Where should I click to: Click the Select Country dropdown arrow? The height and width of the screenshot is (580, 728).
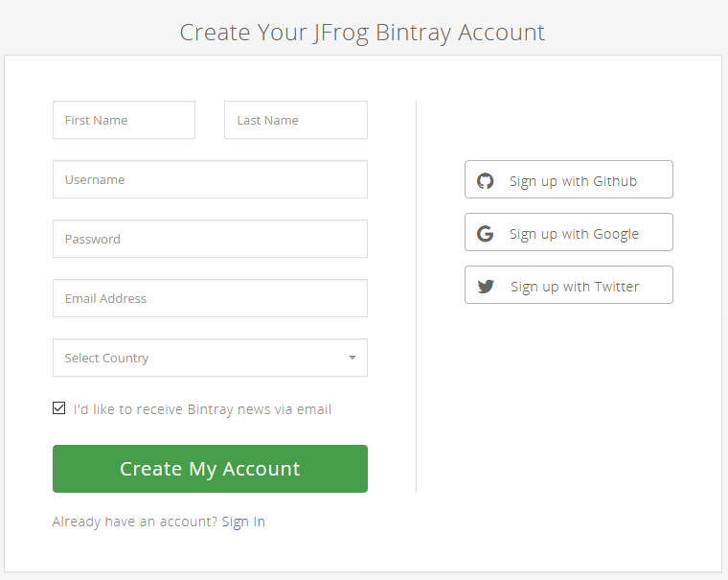pyautogui.click(x=352, y=358)
